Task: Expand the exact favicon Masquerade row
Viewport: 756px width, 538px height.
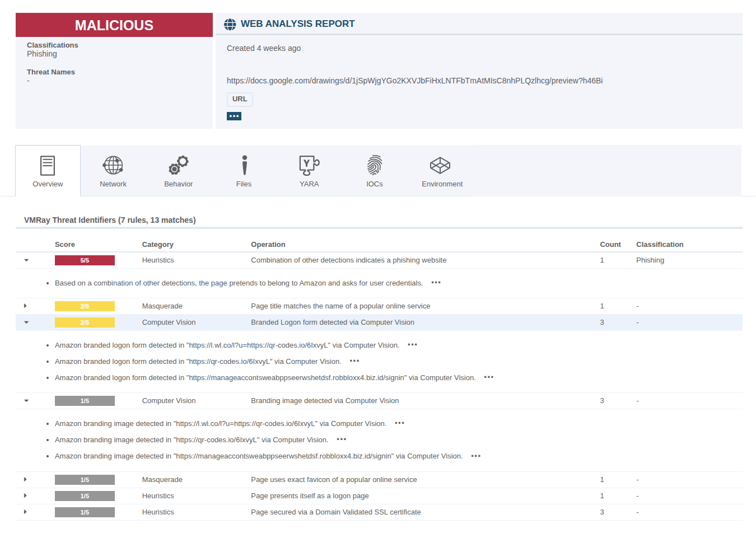Action: click(x=26, y=480)
